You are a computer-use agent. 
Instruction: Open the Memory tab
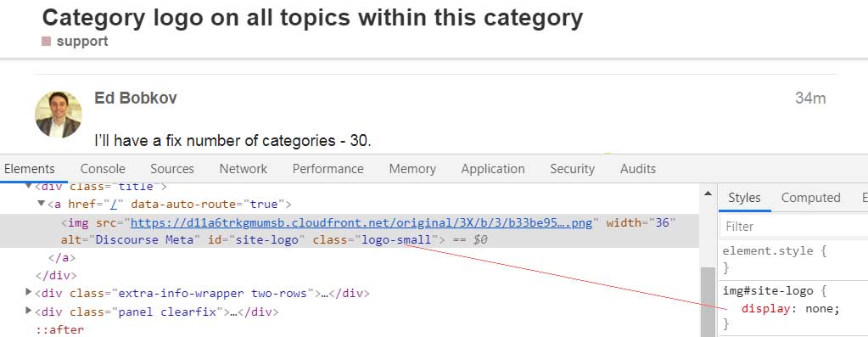(x=412, y=169)
